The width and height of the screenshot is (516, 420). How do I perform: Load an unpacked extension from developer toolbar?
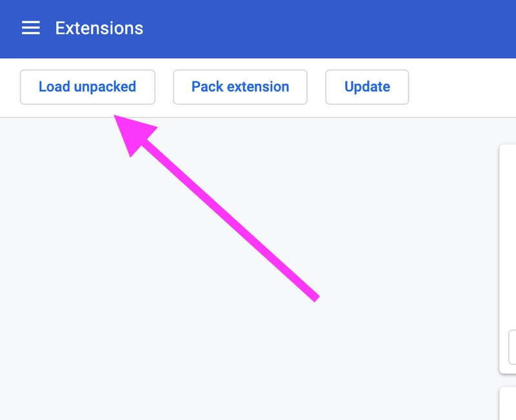point(88,87)
